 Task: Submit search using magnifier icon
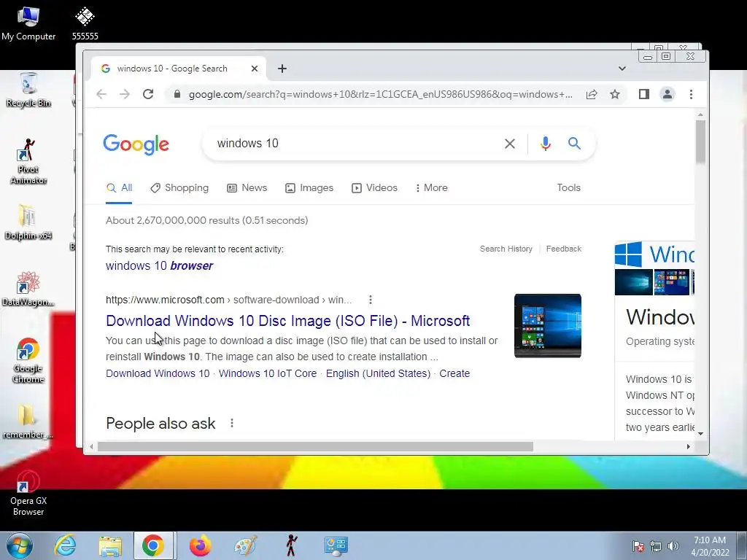pos(574,143)
